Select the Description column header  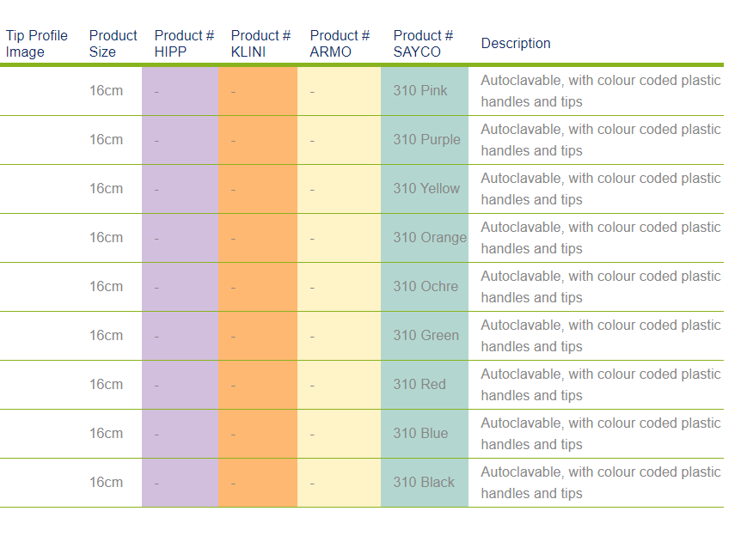pyautogui.click(x=516, y=44)
